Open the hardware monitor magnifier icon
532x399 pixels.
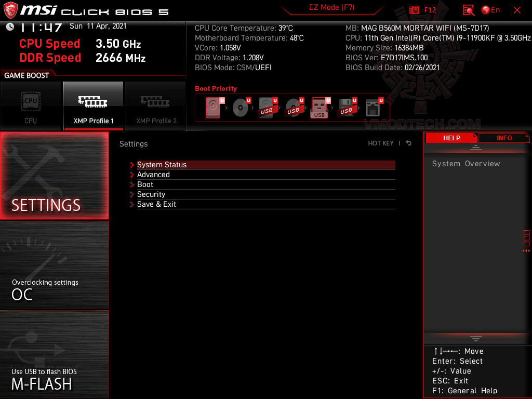(x=468, y=10)
